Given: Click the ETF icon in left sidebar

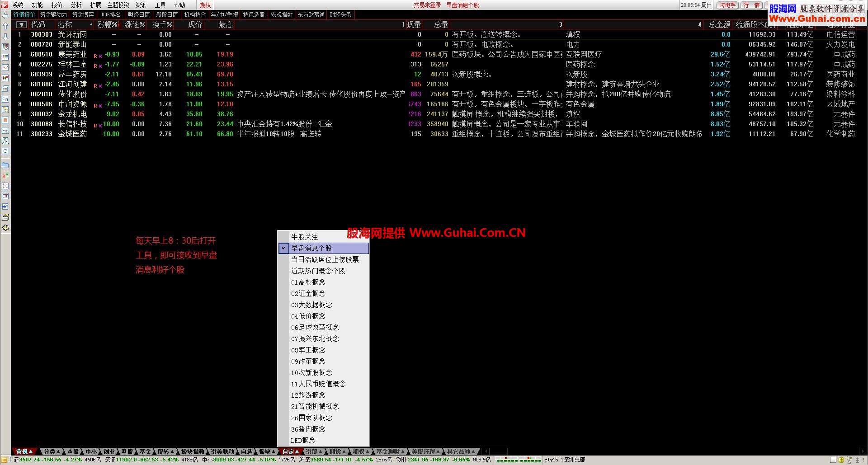Looking at the screenshot, I should (x=5, y=196).
